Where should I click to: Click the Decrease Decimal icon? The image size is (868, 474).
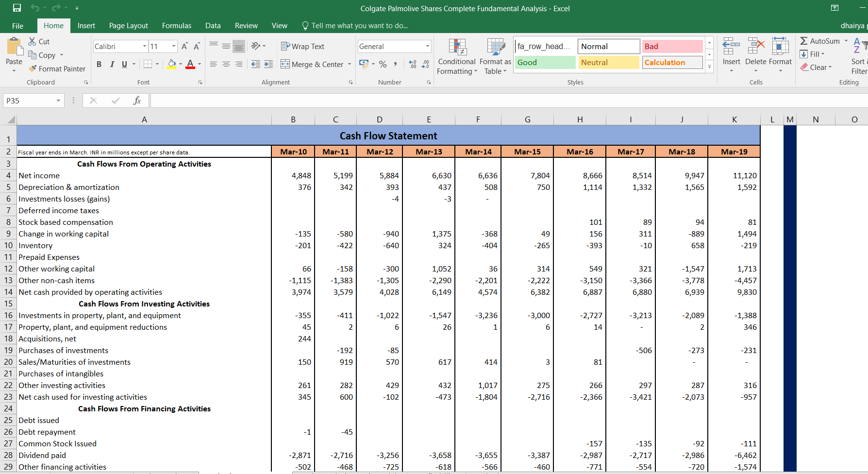(425, 64)
